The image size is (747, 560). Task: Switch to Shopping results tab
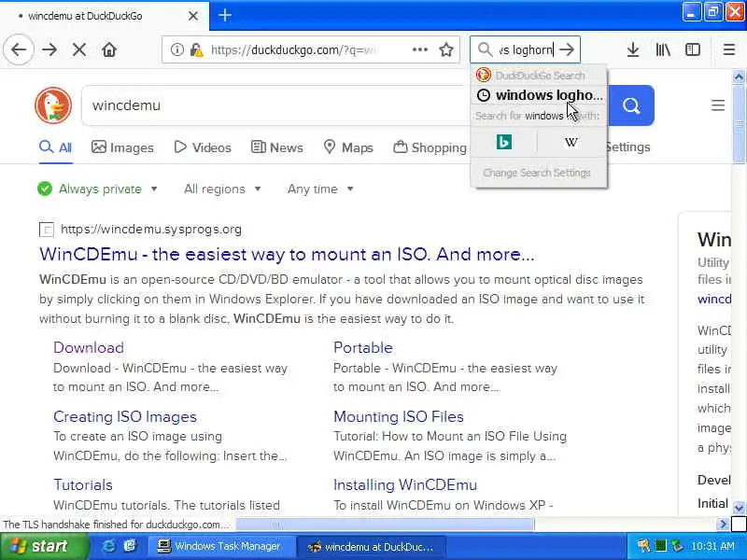pos(430,147)
